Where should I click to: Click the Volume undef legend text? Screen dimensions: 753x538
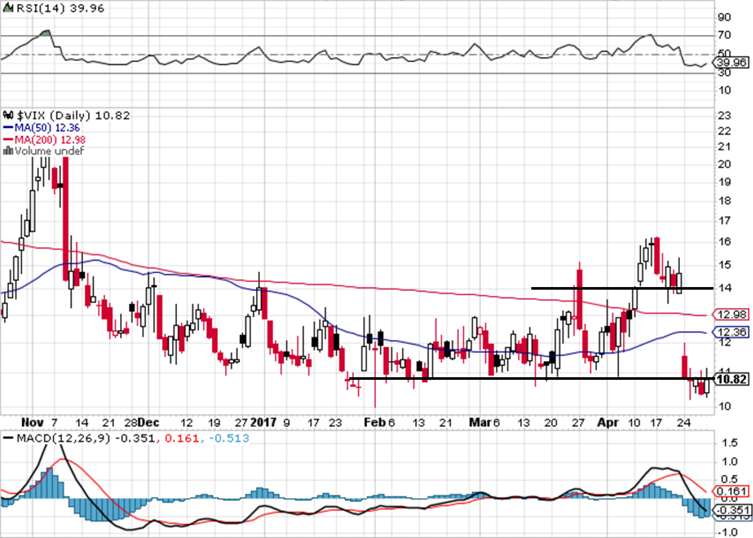(x=44, y=151)
